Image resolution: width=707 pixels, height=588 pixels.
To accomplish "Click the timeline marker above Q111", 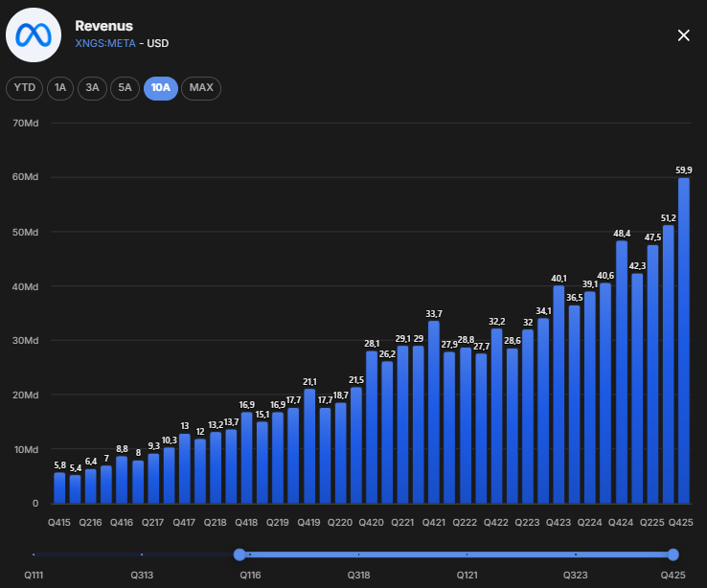I will [34, 554].
